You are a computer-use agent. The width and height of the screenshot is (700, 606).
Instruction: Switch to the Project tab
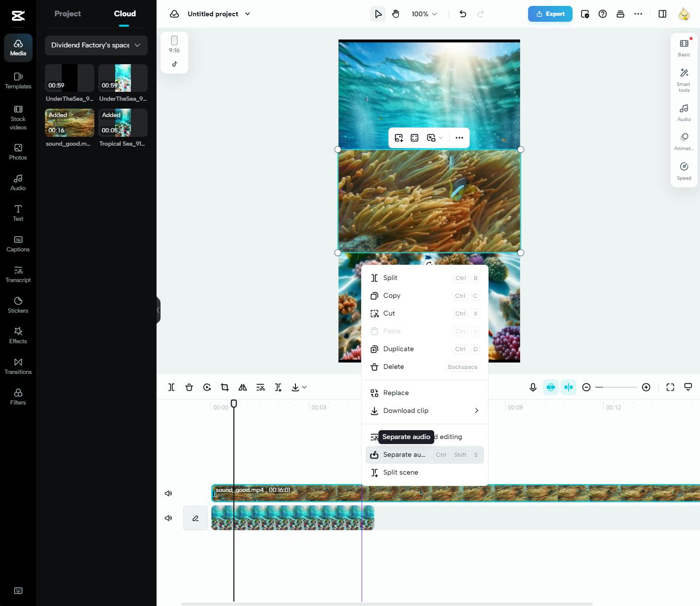pos(68,14)
